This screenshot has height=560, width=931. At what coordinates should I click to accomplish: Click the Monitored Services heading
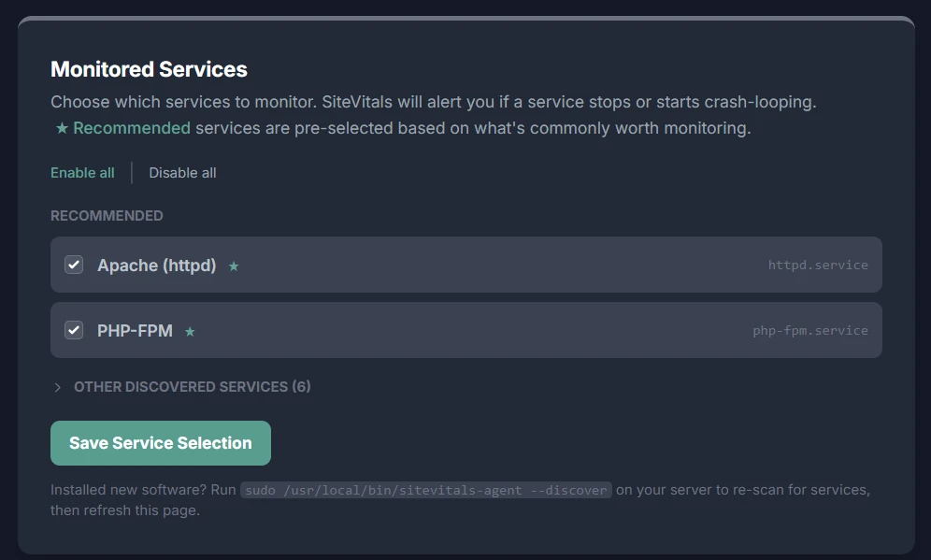click(149, 69)
